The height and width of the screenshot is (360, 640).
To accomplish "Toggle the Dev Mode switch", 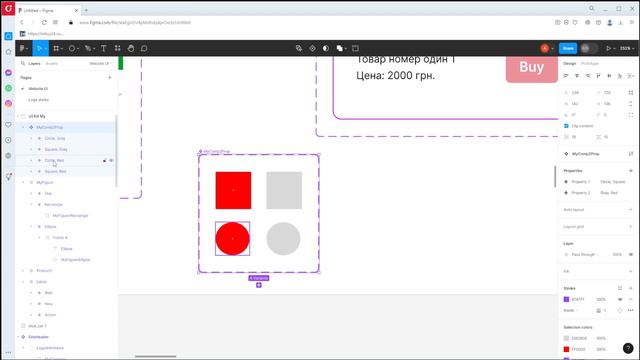I will (x=588, y=48).
